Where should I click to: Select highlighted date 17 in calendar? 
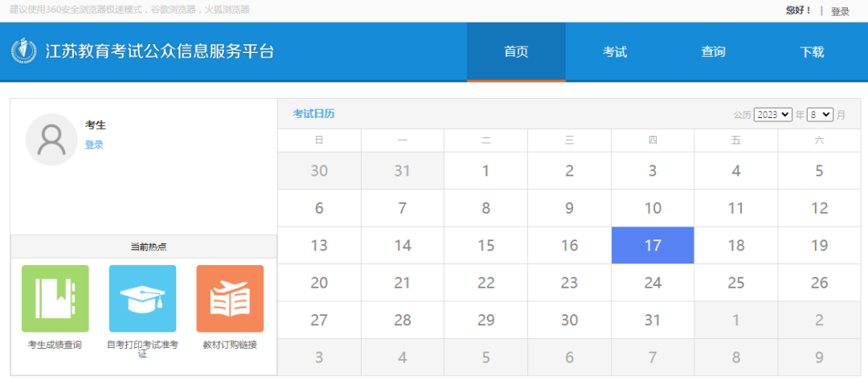click(x=653, y=245)
